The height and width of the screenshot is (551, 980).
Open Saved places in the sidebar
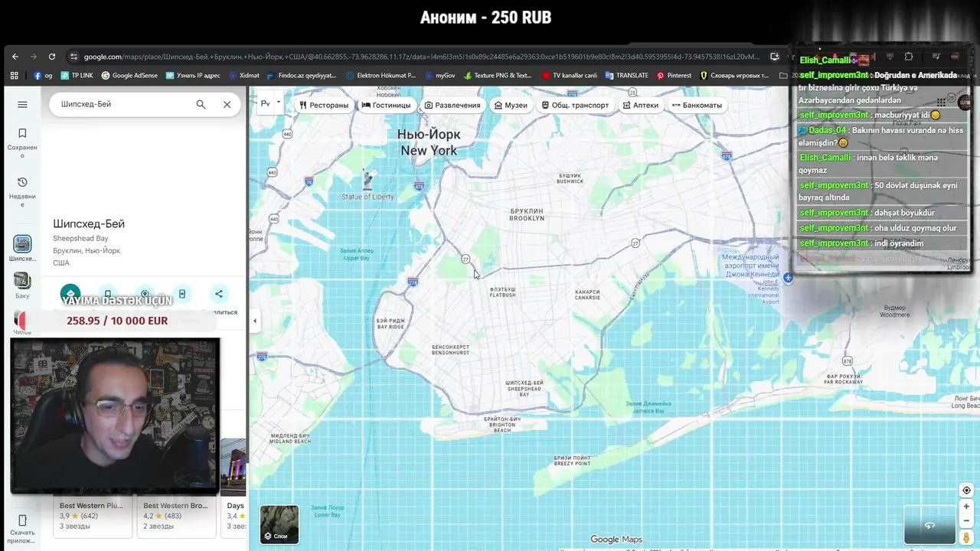[22, 143]
